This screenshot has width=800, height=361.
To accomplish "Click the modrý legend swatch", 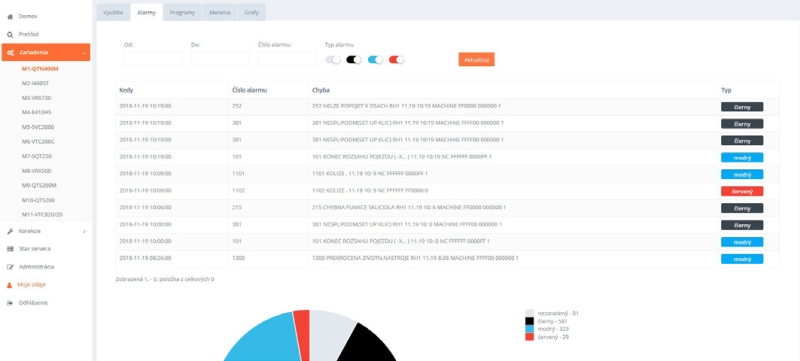I will [530, 329].
